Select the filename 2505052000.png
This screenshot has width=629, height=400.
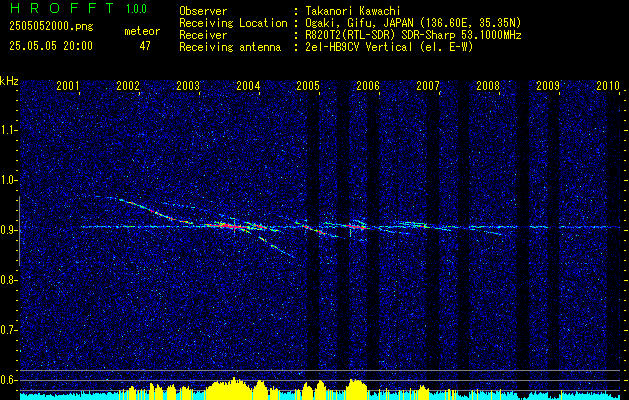point(51,27)
